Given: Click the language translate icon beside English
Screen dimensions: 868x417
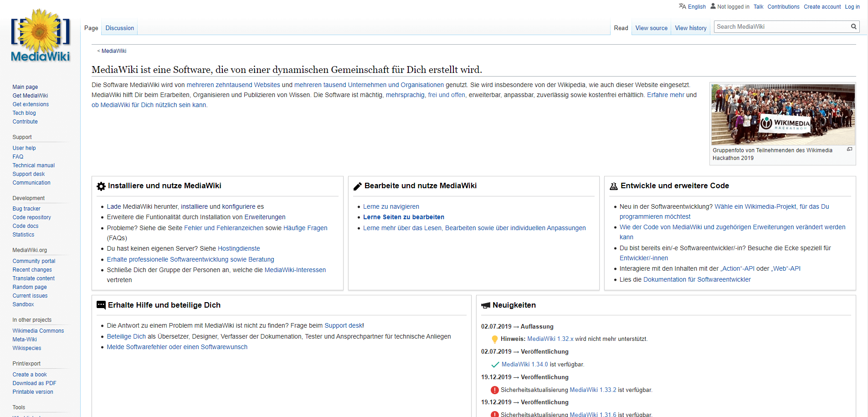Looking at the screenshot, I should tap(682, 6).
